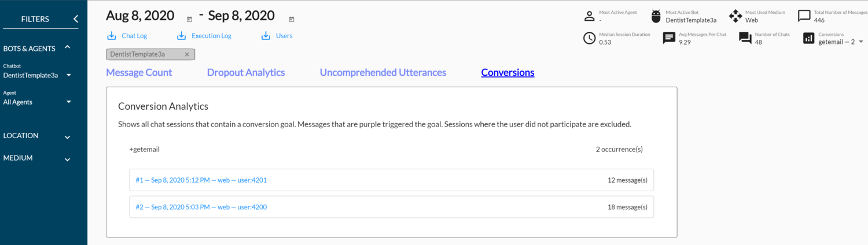Switch to the Dropout Analytics tab
The width and height of the screenshot is (868, 245).
(246, 72)
